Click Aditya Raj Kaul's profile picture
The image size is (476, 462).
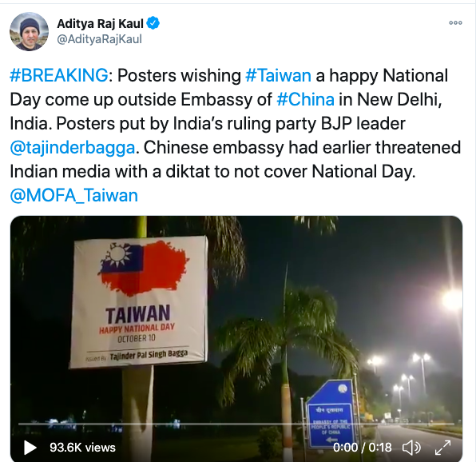coord(29,32)
